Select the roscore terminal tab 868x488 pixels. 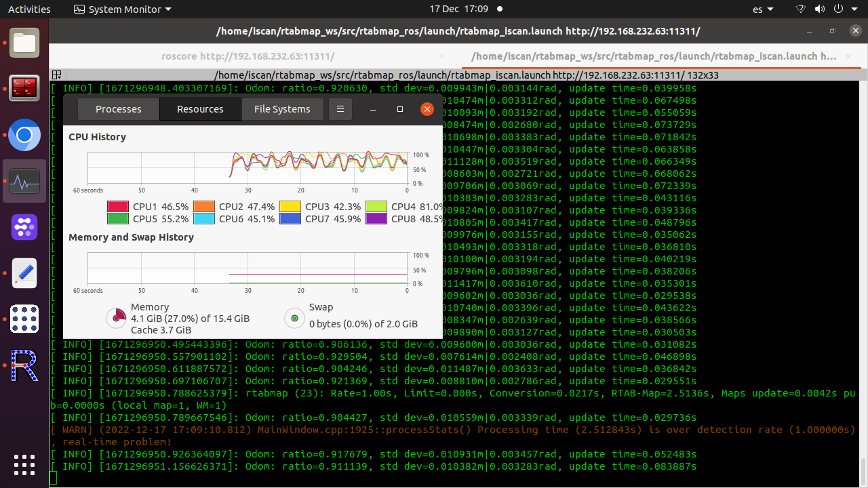(x=248, y=57)
